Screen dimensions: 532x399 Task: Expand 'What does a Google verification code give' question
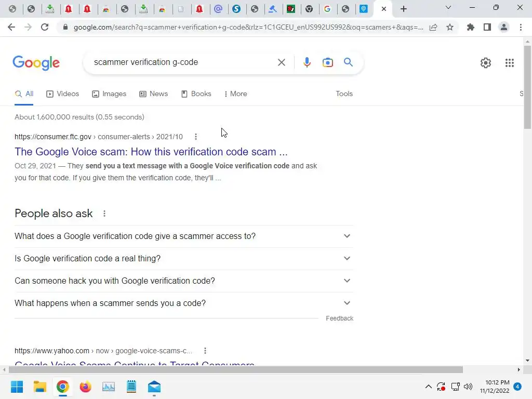pos(184,236)
